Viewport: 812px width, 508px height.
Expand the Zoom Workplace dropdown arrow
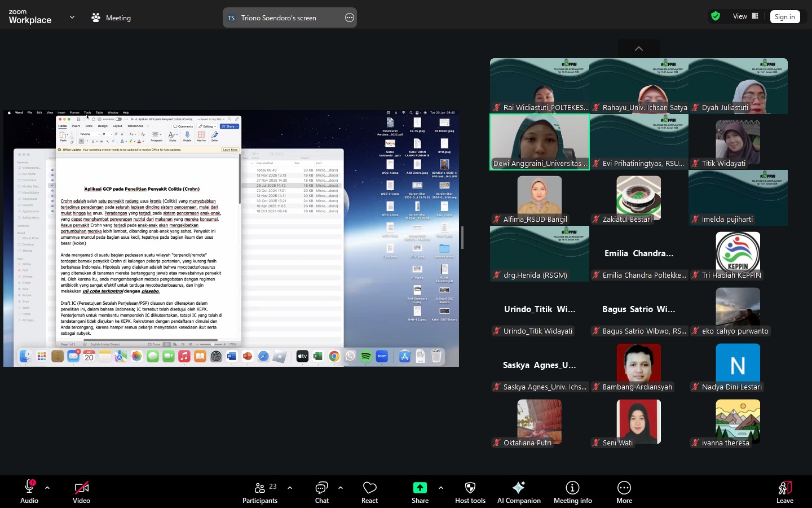(72, 17)
